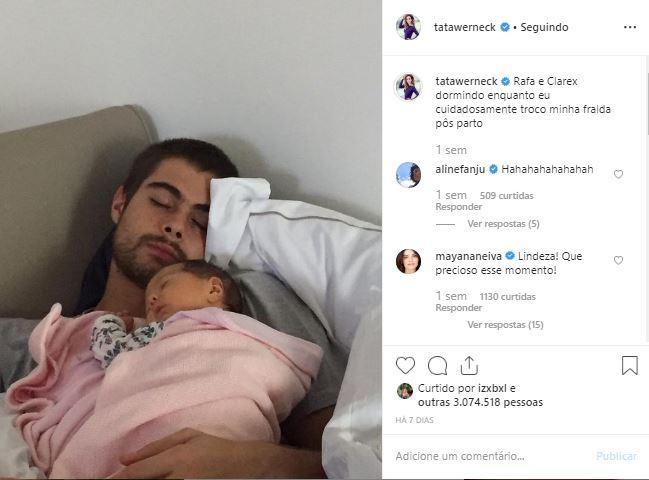
Task: Like alinefanju's comment via its heart
Action: [x=618, y=174]
